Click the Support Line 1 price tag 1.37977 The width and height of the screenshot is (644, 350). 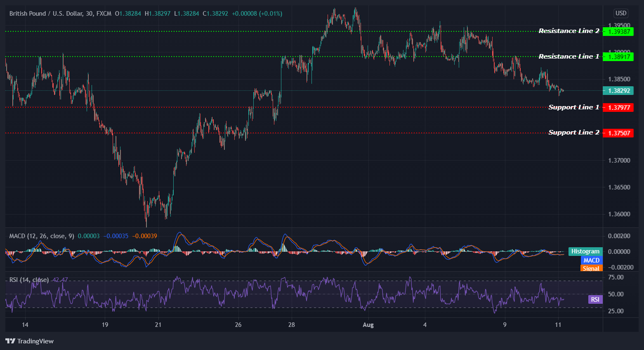[x=618, y=107]
